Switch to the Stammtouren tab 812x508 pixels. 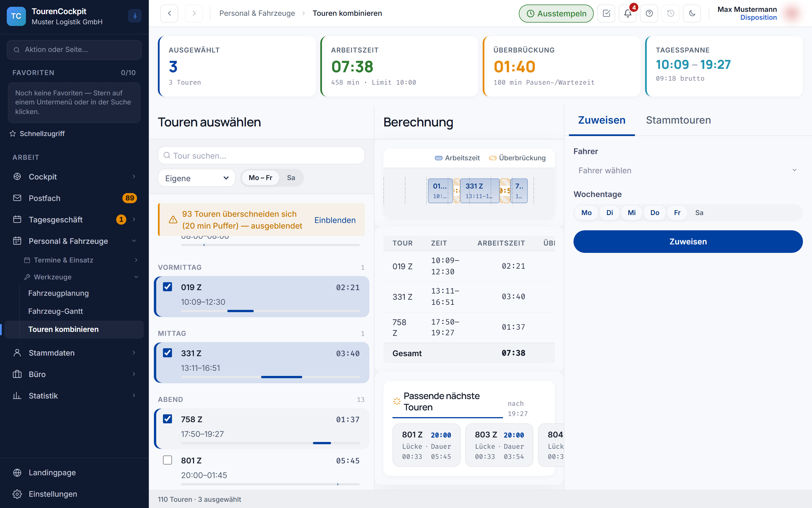pyautogui.click(x=678, y=120)
